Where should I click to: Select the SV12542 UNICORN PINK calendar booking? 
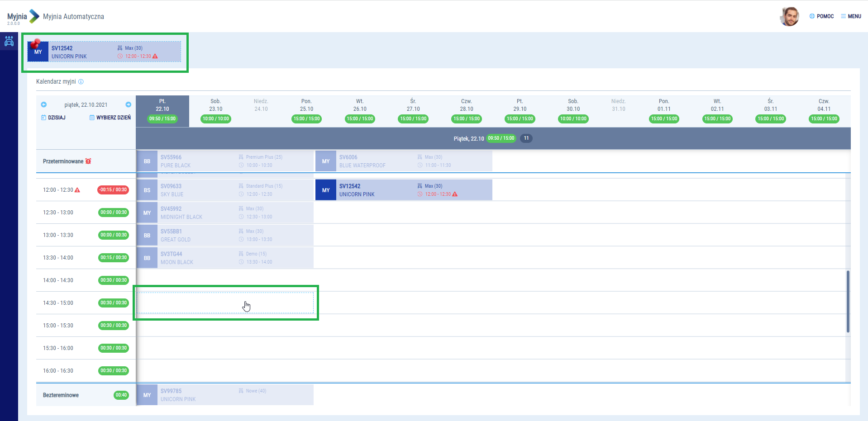pos(404,190)
